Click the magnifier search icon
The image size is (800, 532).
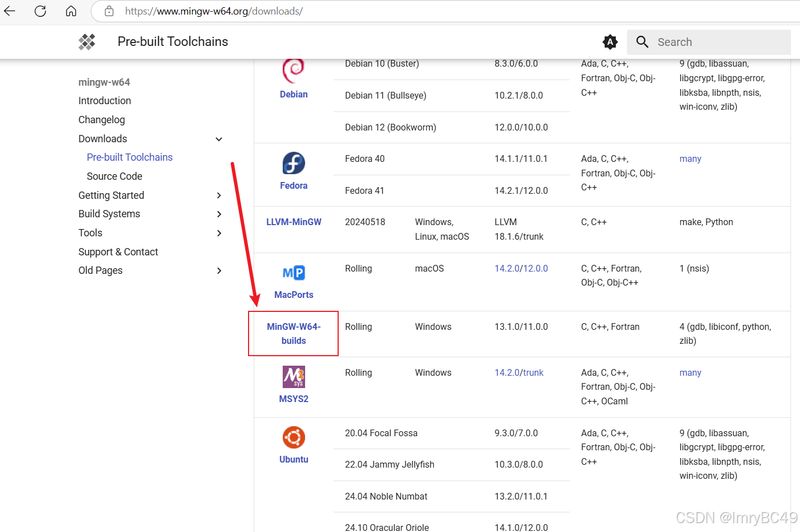pyautogui.click(x=643, y=42)
